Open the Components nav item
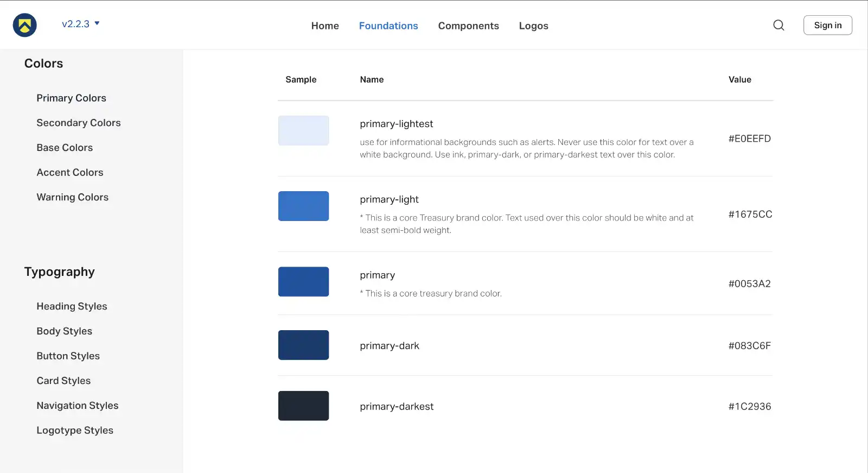Viewport: 868px width, 473px height. [468, 26]
